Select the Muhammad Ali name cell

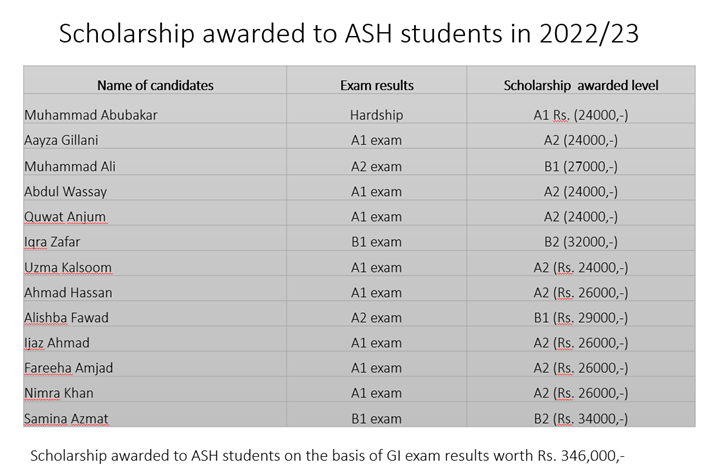[x=70, y=166]
